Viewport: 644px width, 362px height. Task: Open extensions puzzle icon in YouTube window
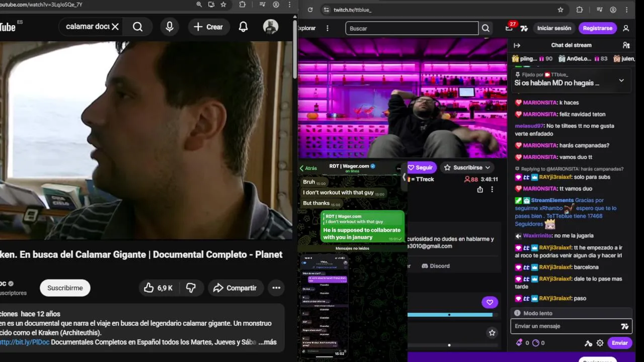pos(243,5)
